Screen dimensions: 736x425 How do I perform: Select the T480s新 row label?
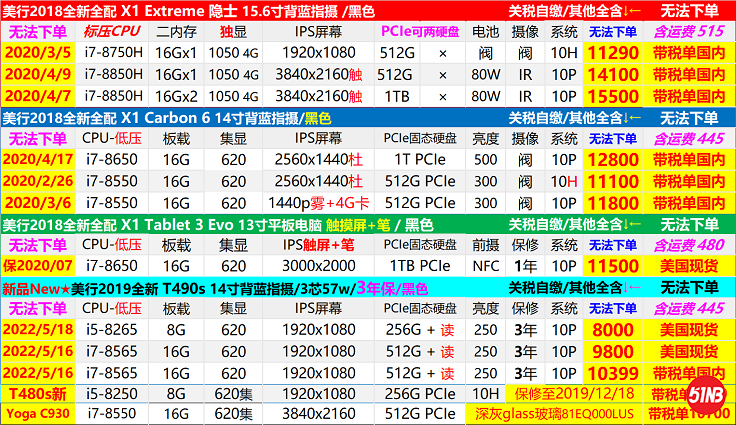tap(38, 394)
